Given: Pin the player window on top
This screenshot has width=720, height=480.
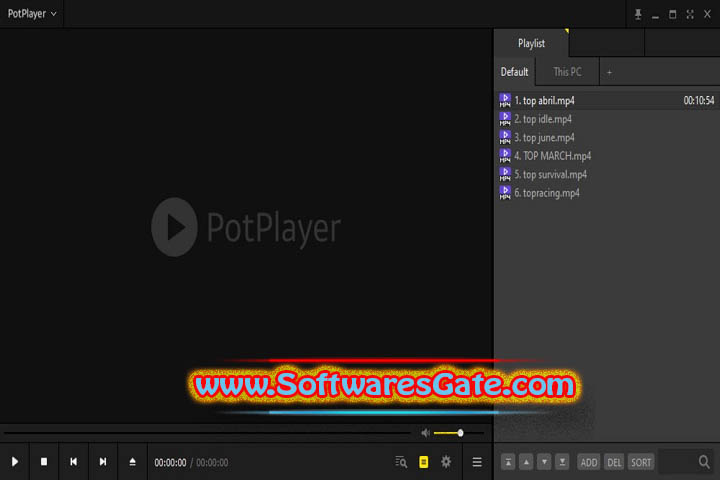Looking at the screenshot, I should pyautogui.click(x=638, y=15).
